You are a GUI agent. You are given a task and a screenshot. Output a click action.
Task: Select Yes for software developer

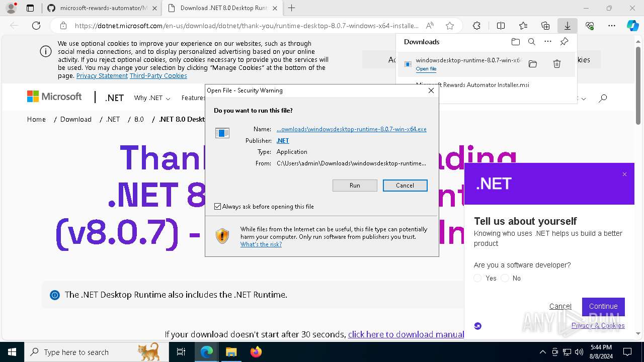coord(478,278)
